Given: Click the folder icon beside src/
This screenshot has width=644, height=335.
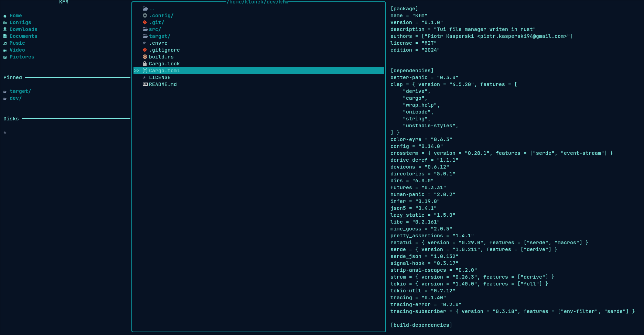Looking at the screenshot, I should click(145, 29).
